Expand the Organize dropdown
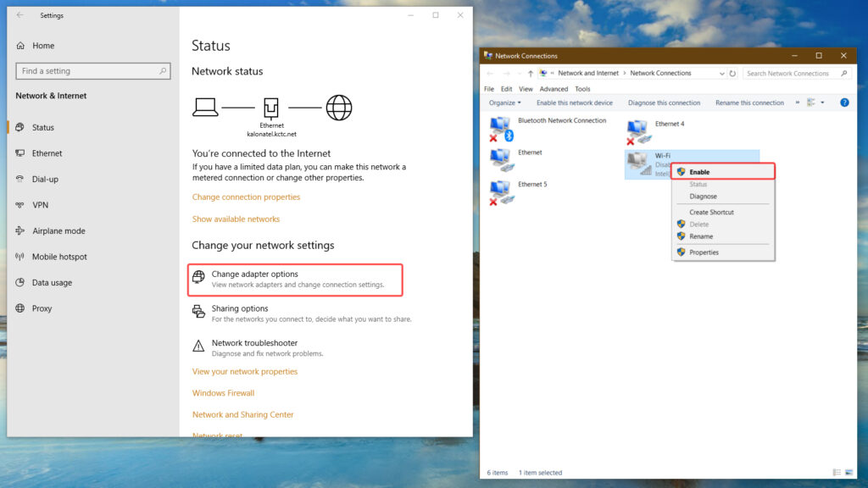The width and height of the screenshot is (868, 488). [504, 103]
